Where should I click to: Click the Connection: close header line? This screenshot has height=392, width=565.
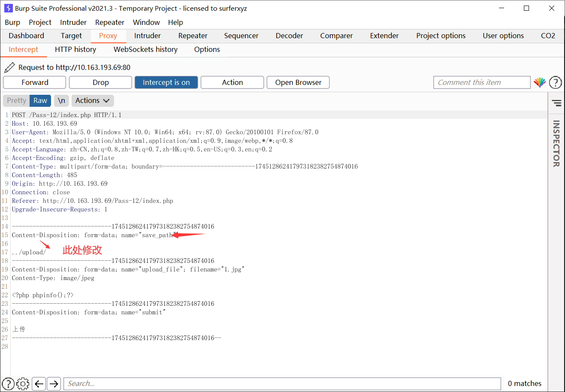pos(41,192)
